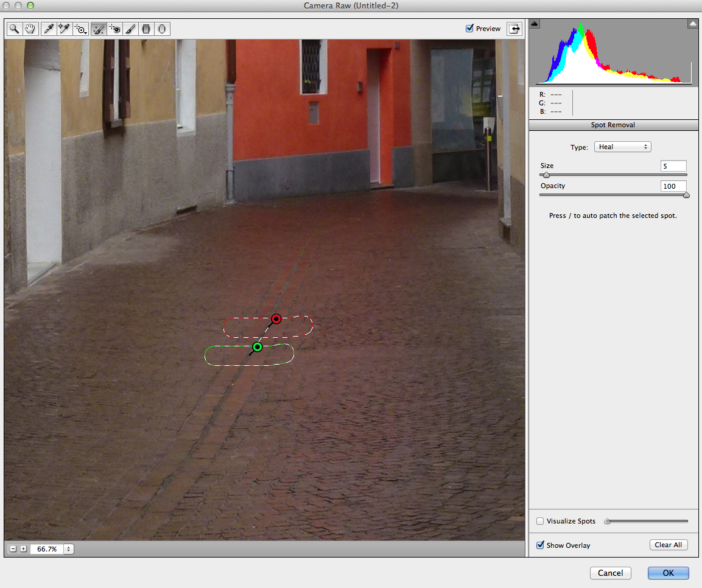Disable the Show Overlay checkbox
The width and height of the screenshot is (702, 588).
pyautogui.click(x=541, y=545)
